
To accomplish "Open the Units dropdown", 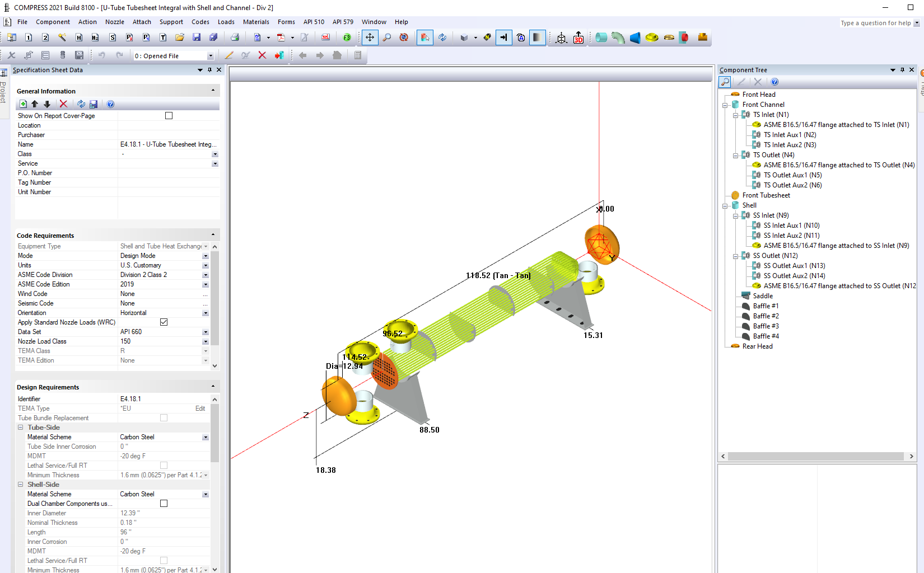I will 206,265.
